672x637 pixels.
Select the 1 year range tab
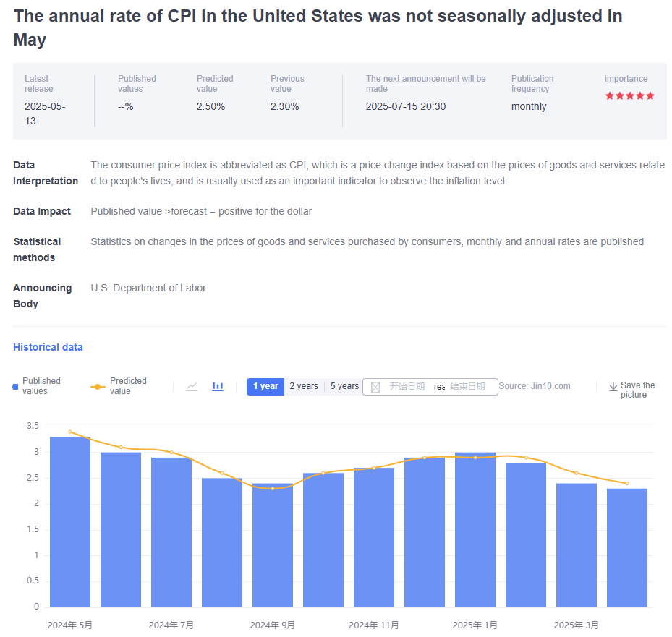265,386
